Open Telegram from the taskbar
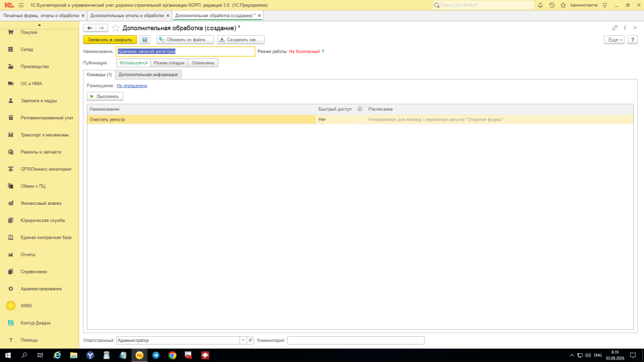 156,356
